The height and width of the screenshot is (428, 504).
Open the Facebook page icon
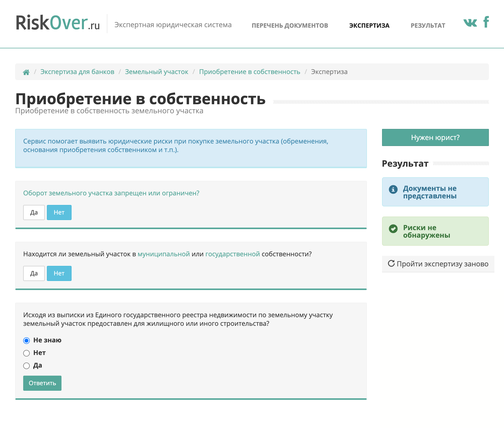coord(486,22)
